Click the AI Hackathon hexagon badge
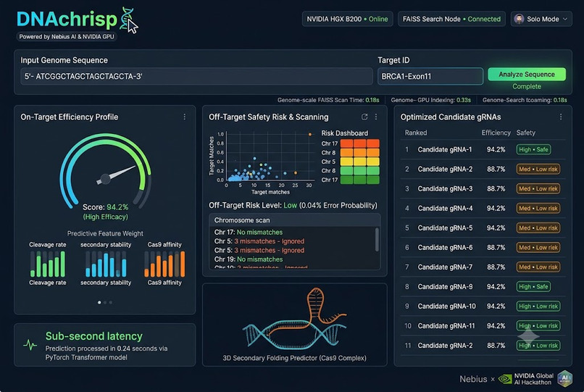The image size is (584, 392). (x=564, y=378)
